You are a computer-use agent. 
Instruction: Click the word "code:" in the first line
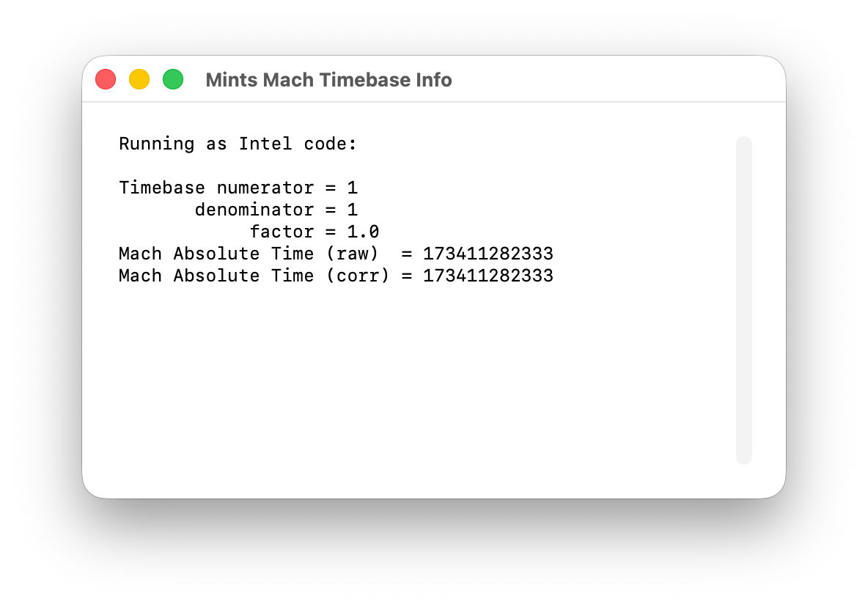click(x=331, y=144)
